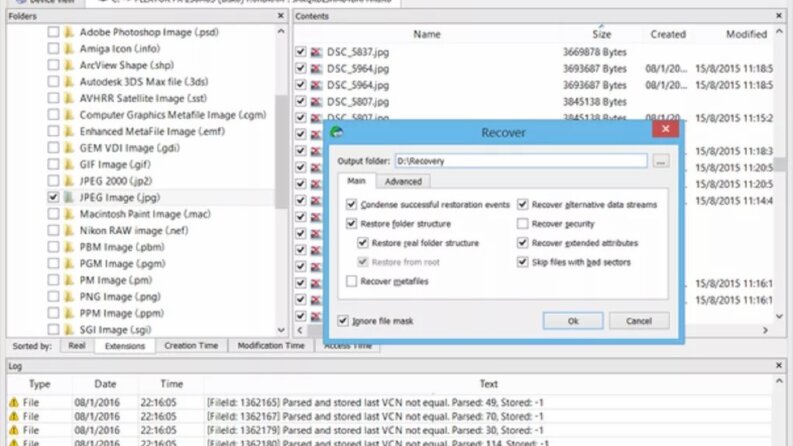Image resolution: width=793 pixels, height=446 pixels.
Task: Click the folder icon beside GIF Image (.gif)
Action: pyautogui.click(x=69, y=164)
